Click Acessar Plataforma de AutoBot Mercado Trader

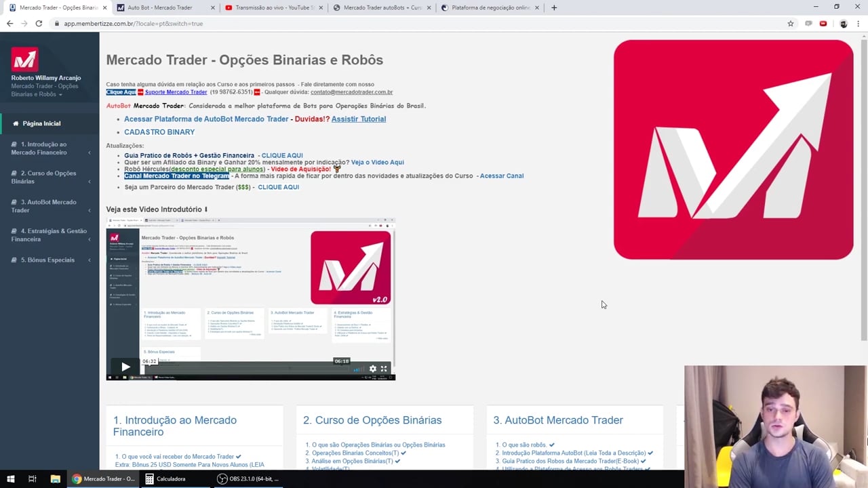[x=206, y=119]
